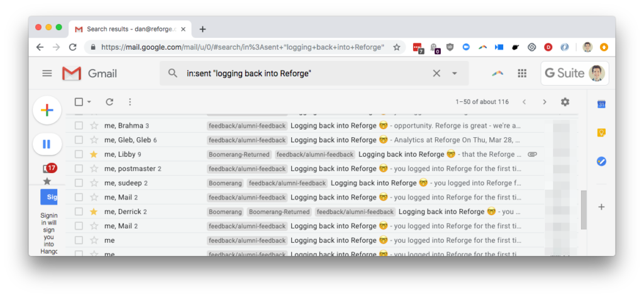Reload the page in Chrome
Viewport: 644px width, 297px height.
[x=73, y=47]
